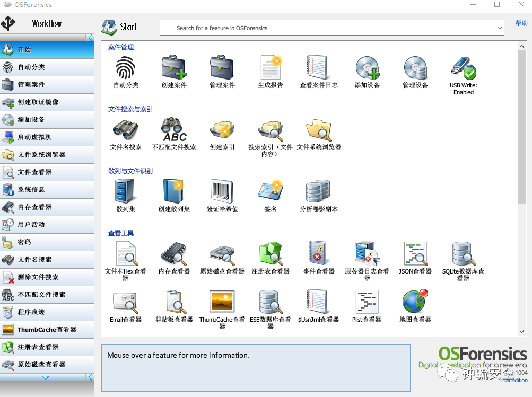Open 用户活动 from the sidebar
This screenshot has width=532, height=397.
click(47, 224)
